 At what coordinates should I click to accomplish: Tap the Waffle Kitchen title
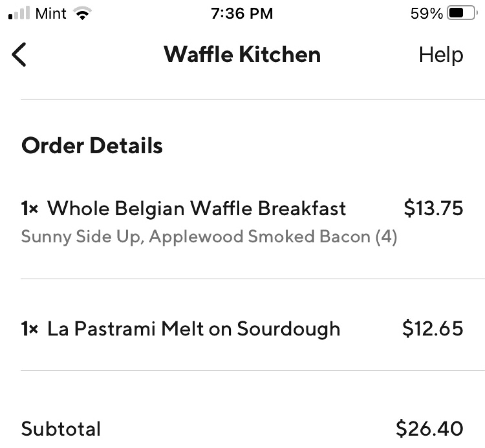pos(242,55)
